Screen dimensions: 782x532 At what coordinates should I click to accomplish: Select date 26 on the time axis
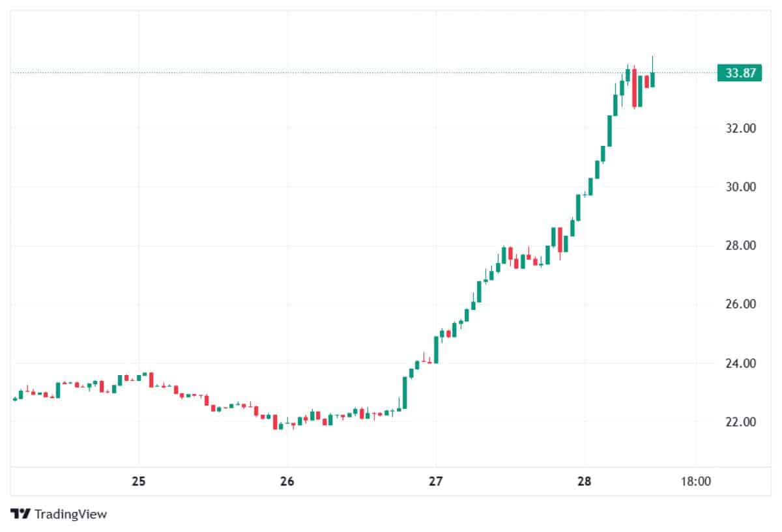coord(287,482)
